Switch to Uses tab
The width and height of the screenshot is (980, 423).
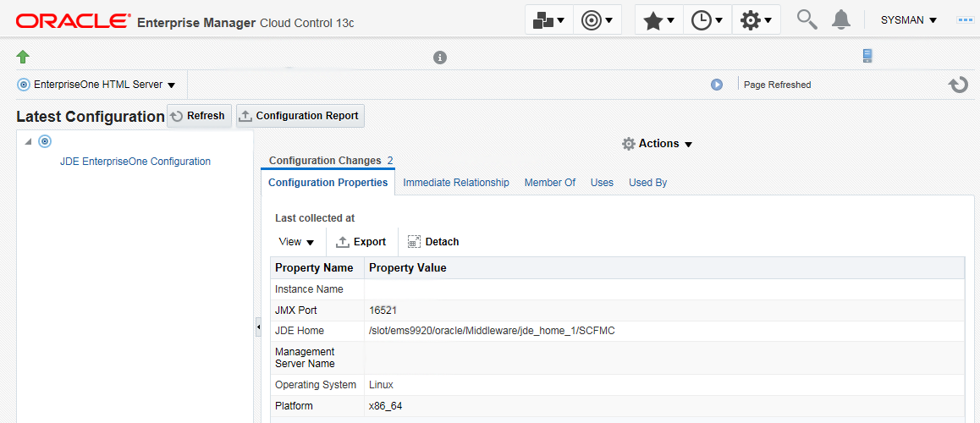click(602, 183)
